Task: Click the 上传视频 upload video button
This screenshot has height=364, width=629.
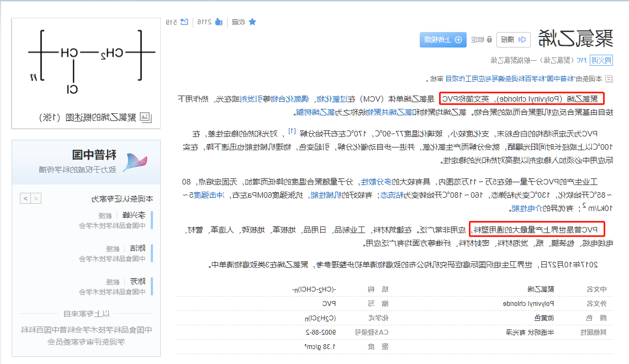Action: coord(443,40)
